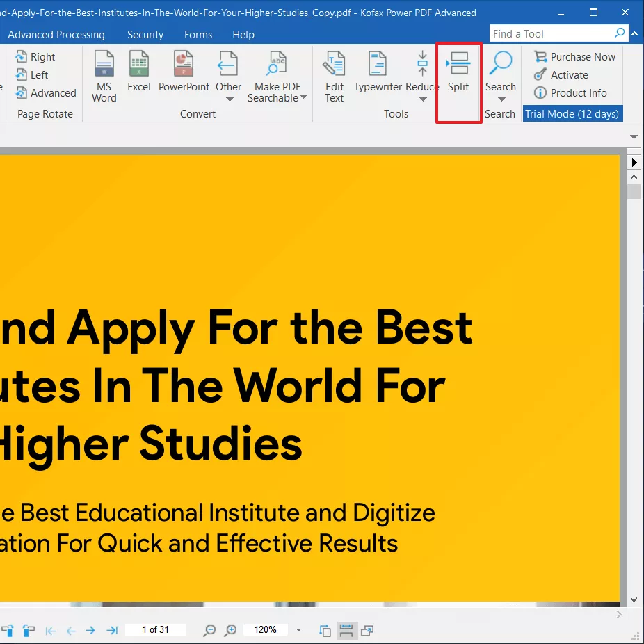Select the Split tool
This screenshot has width=644, height=644.
(458, 77)
